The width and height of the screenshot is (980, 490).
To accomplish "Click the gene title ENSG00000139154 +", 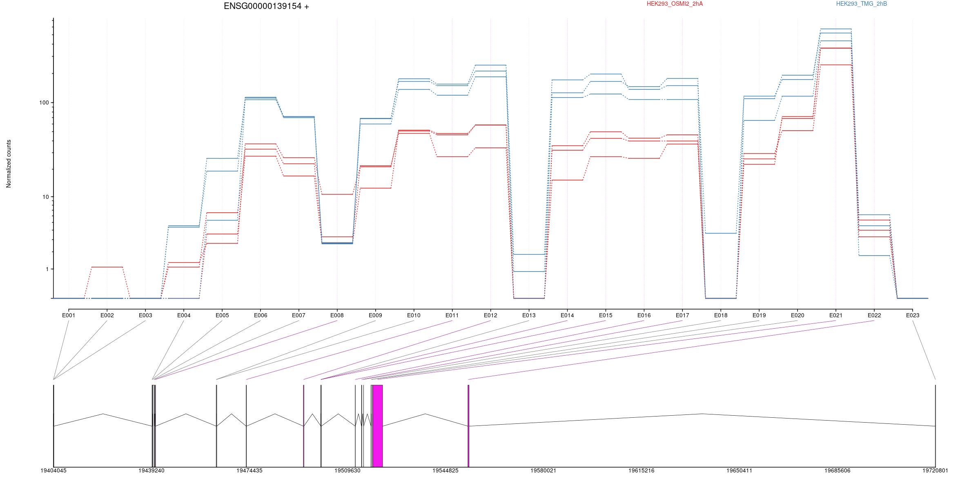I will point(266,7).
